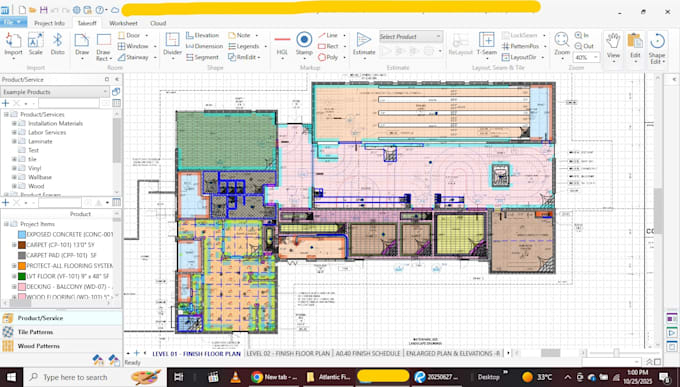Select the Test folder in product tree

click(x=33, y=150)
